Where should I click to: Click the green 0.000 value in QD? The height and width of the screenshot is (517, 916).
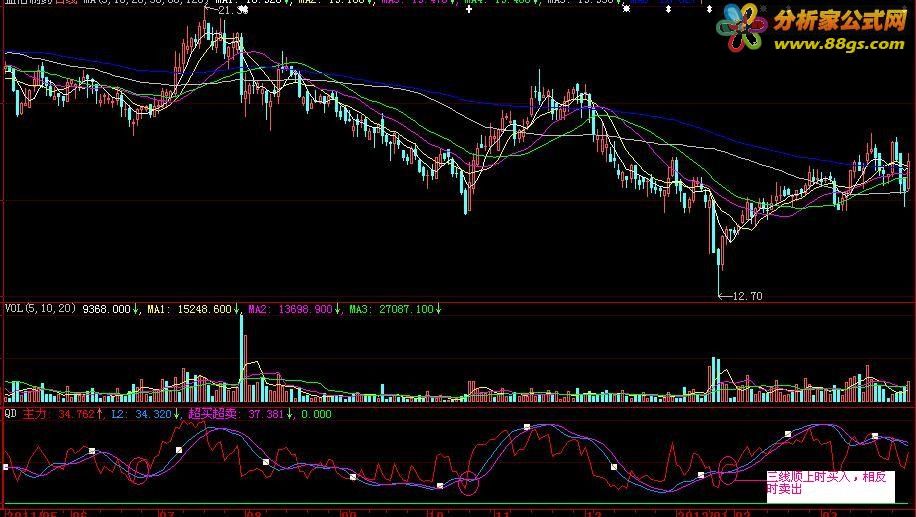coord(316,414)
